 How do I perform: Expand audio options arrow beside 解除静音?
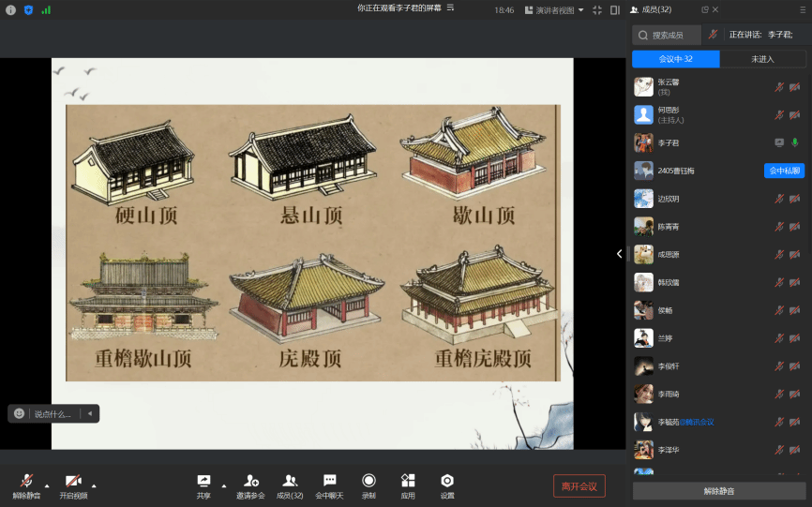[47, 485]
